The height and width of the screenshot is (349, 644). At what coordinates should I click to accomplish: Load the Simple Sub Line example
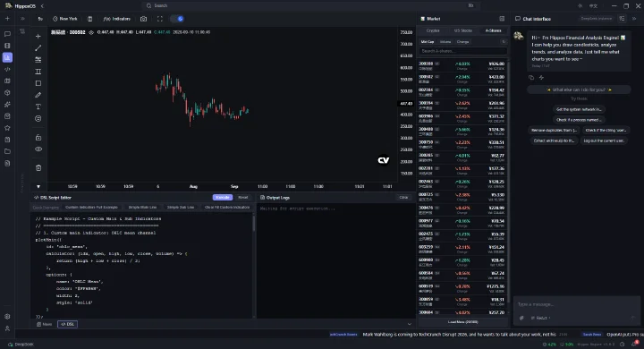pos(181,208)
